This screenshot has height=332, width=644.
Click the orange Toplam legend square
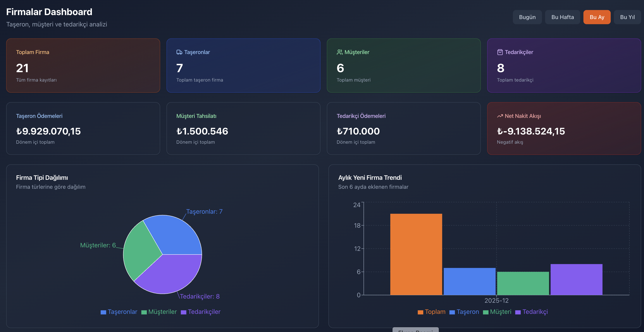420,312
